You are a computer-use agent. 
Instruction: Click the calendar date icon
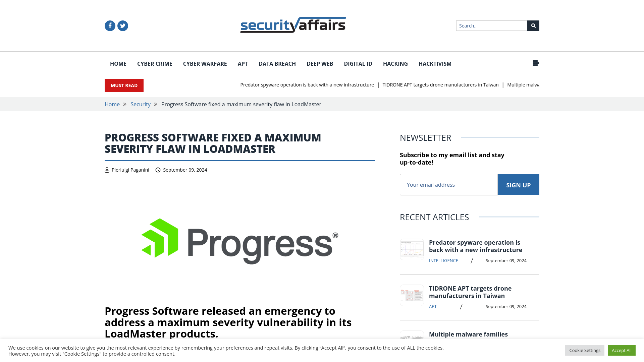pos(158,170)
